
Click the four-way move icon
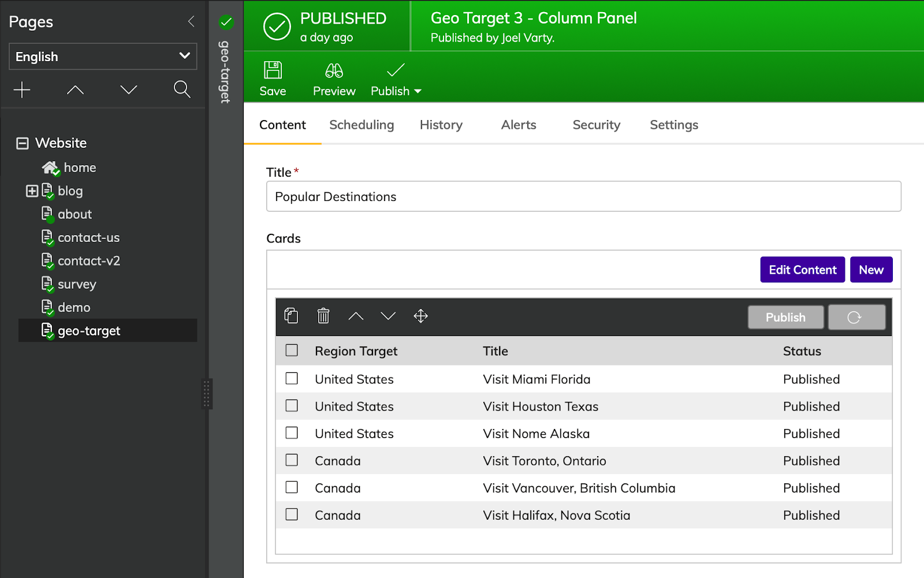pyautogui.click(x=420, y=316)
